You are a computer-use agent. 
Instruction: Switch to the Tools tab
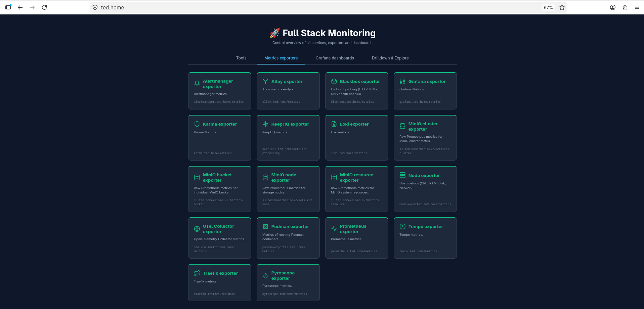click(x=241, y=58)
